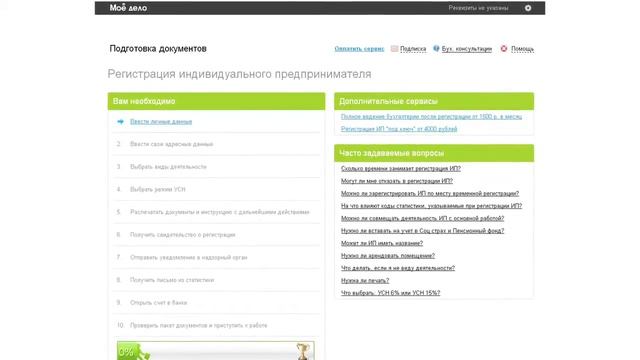Click the Помощь lifebuoy icon
This screenshot has height=360, width=640.
504,49
